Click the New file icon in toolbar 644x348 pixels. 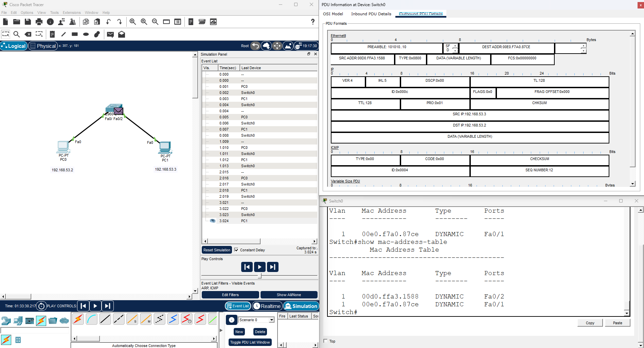5,22
